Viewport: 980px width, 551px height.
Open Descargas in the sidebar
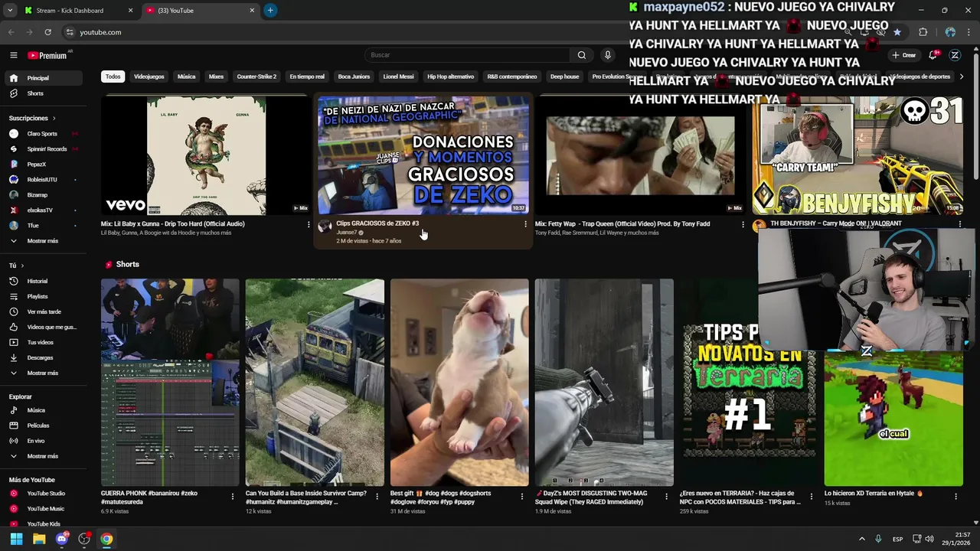coord(44,357)
